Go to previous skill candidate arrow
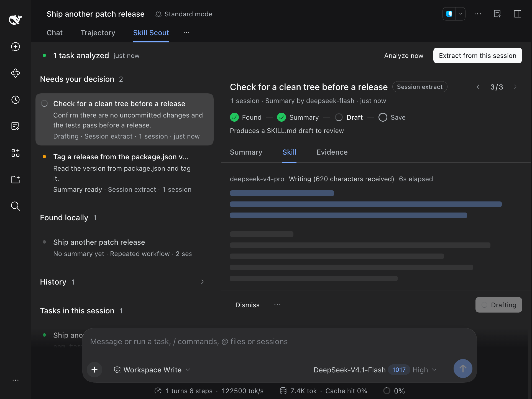532x399 pixels. pyautogui.click(x=478, y=87)
